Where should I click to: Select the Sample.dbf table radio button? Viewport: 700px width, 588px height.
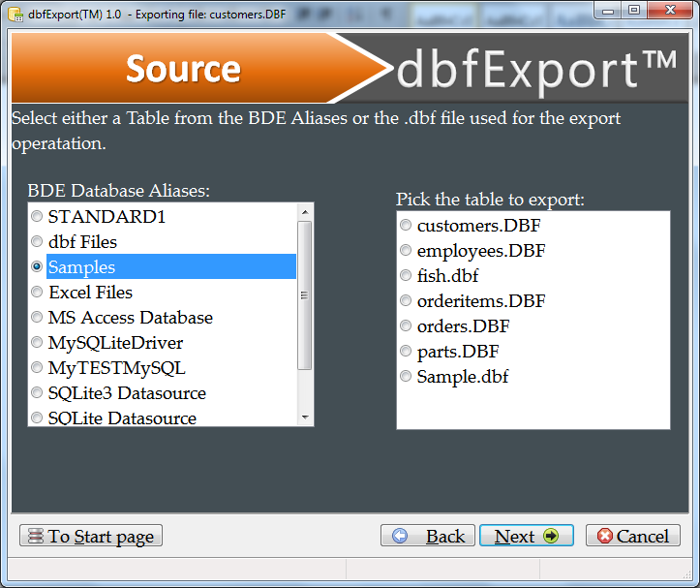click(x=406, y=376)
